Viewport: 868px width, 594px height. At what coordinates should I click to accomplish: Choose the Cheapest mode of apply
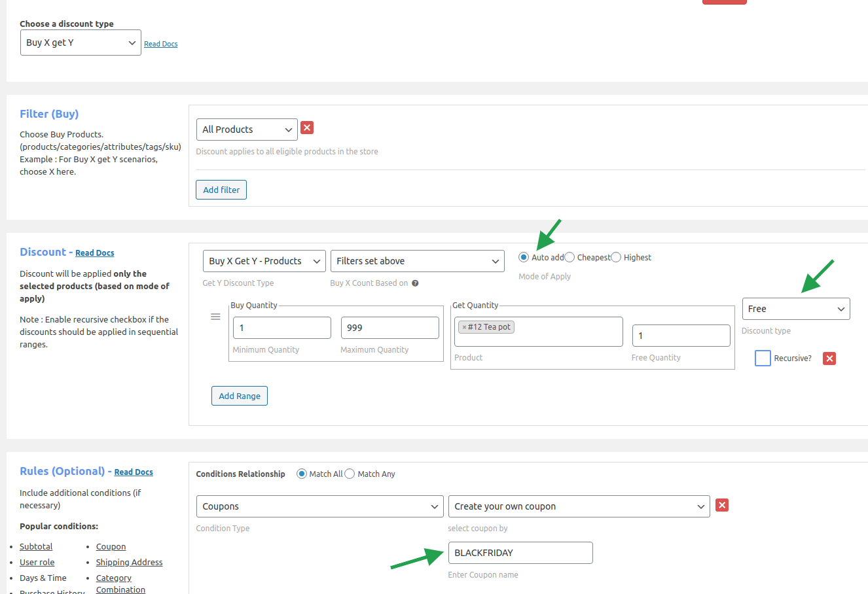point(570,257)
